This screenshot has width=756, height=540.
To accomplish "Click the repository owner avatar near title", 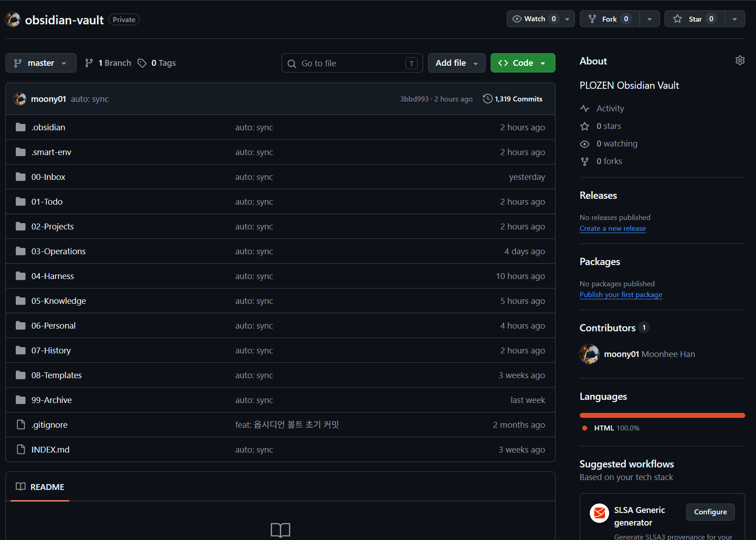I will coord(13,19).
